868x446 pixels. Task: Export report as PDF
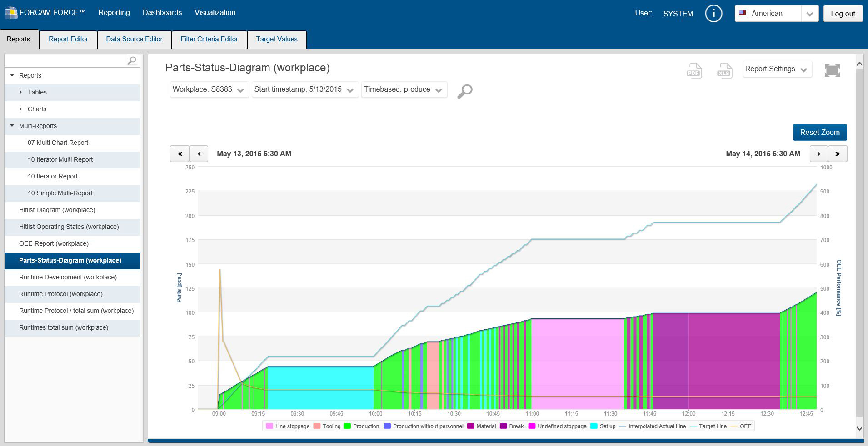[x=694, y=70]
